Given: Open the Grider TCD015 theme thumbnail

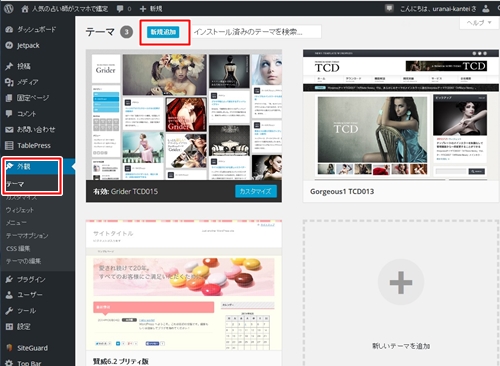Looking at the screenshot, I should tap(184, 115).
